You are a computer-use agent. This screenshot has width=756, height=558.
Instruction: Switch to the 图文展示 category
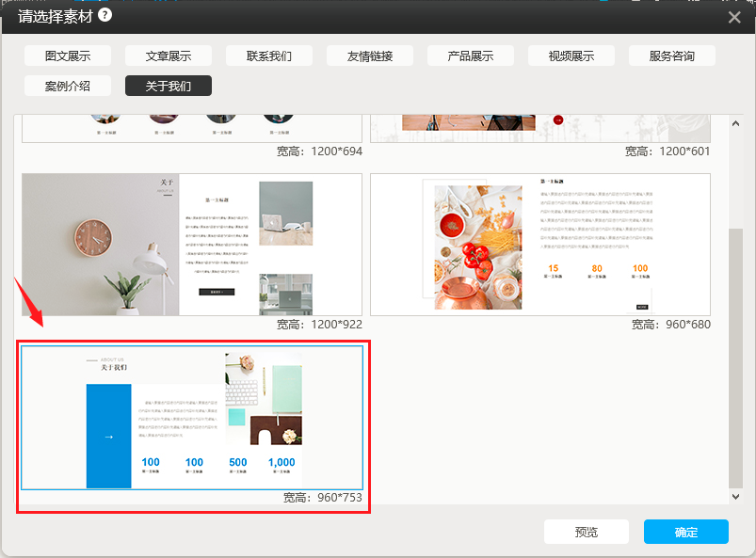click(x=68, y=56)
